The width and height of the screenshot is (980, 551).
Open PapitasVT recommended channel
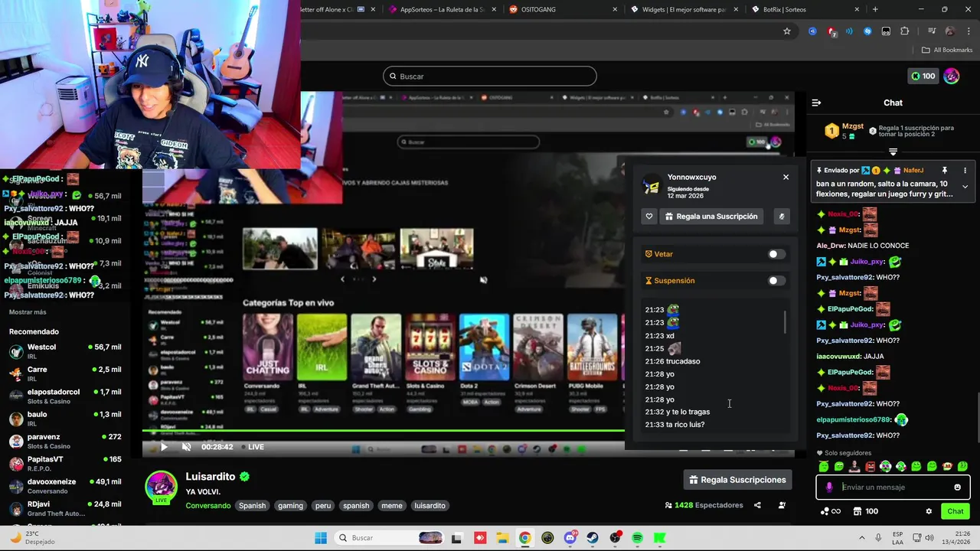tap(65, 463)
